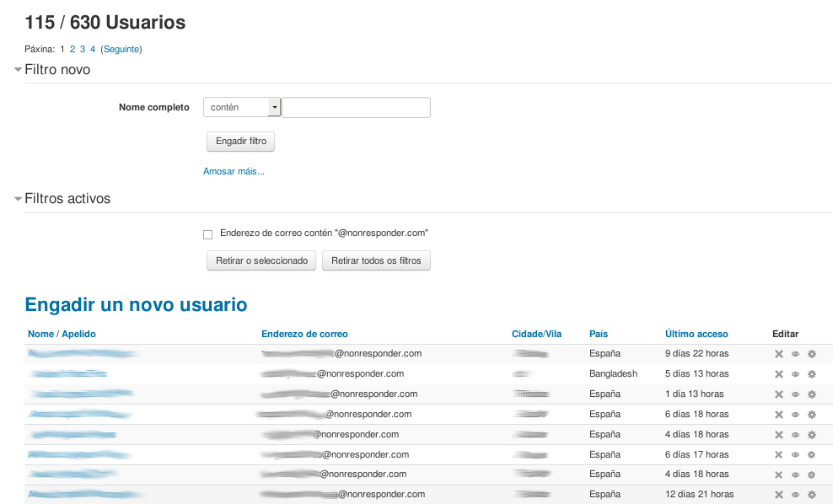Viewport: 833px width, 504px height.
Task: Delete user with last access 1 día 13 horas
Action: click(x=779, y=394)
